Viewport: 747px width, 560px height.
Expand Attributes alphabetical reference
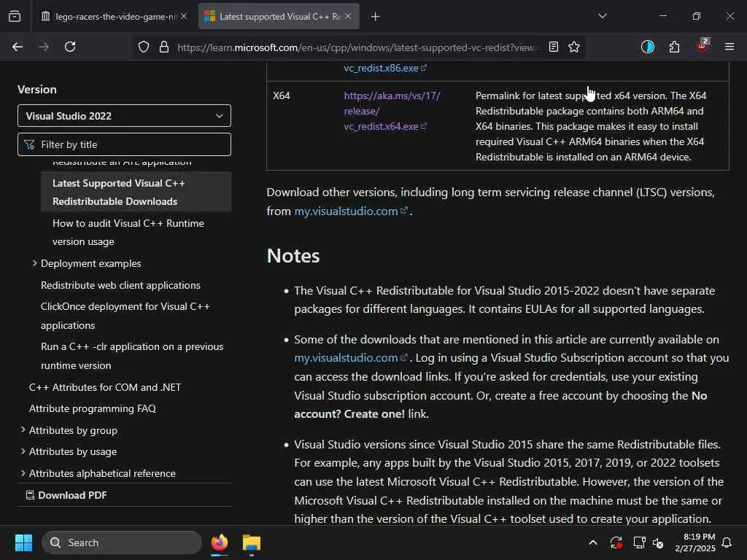(98, 473)
